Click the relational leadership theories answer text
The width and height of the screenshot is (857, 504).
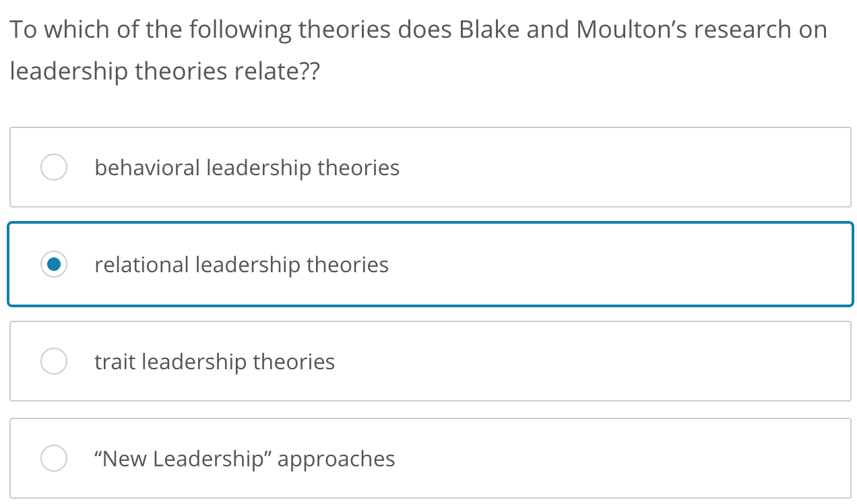pos(241,264)
